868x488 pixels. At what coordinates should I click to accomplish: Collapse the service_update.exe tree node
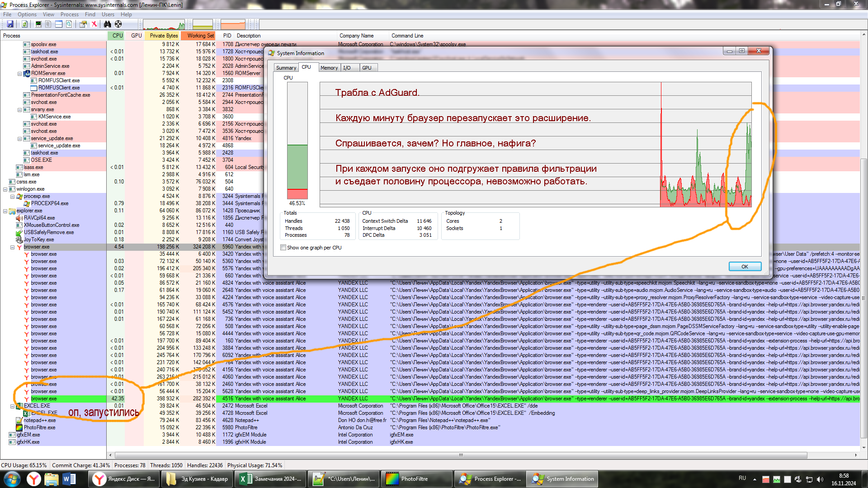coord(19,139)
